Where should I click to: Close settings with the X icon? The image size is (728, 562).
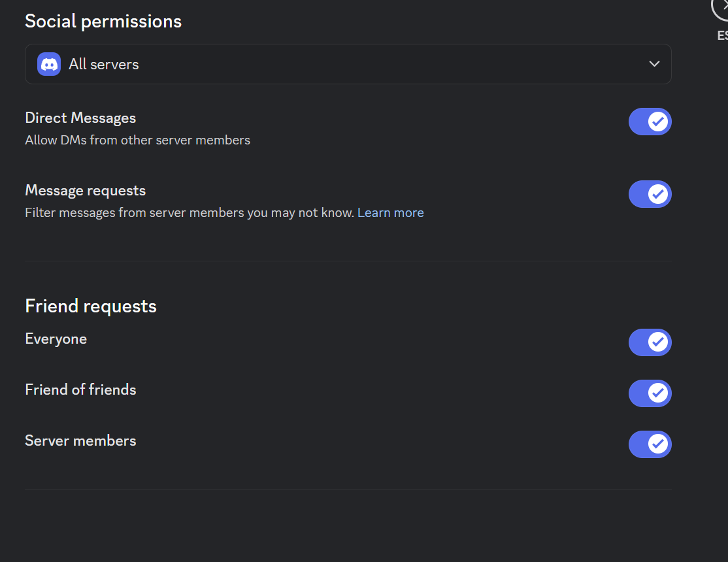pyautogui.click(x=722, y=7)
